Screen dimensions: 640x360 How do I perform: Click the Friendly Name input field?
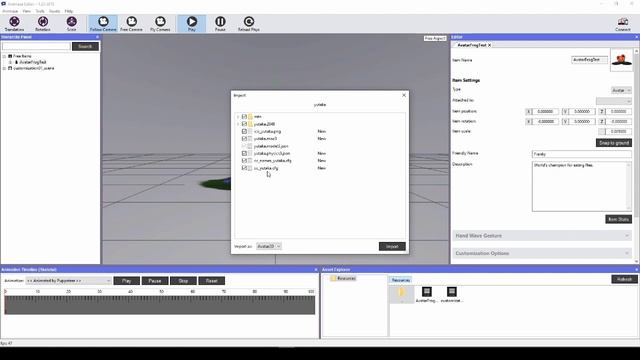(x=582, y=154)
